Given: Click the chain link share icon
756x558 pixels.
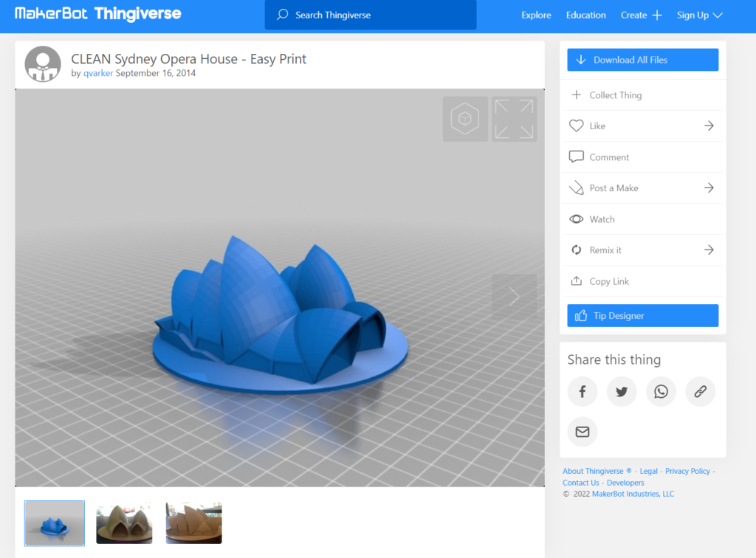Looking at the screenshot, I should (700, 392).
